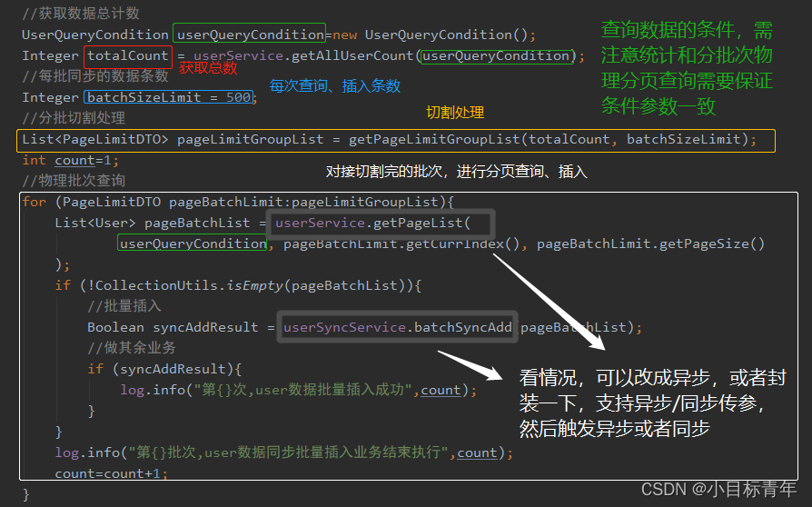The width and height of the screenshot is (812, 507).
Task: Select the 'new' keyword before UserQueryCondition()
Action: click(345, 35)
